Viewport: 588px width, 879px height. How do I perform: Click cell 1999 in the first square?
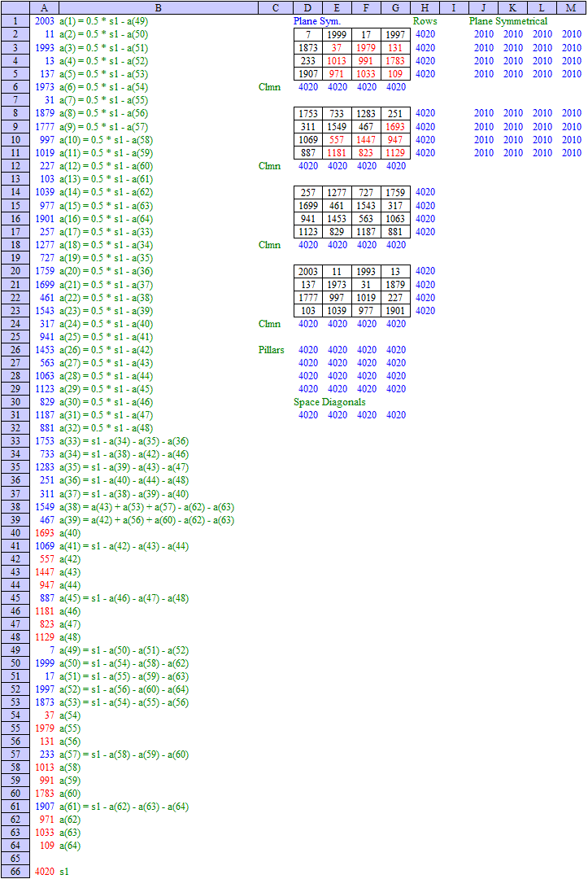(x=337, y=34)
